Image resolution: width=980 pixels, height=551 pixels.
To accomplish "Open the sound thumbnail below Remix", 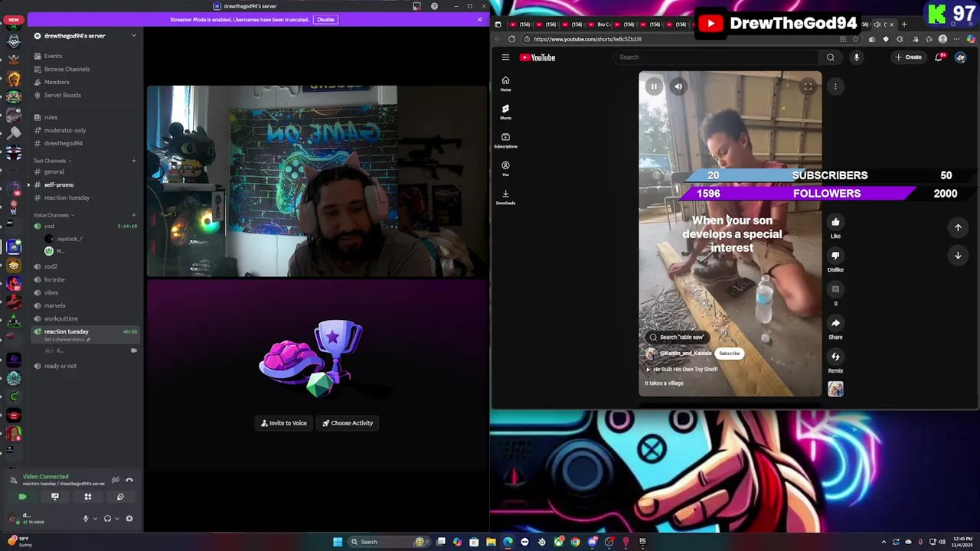I will point(835,390).
